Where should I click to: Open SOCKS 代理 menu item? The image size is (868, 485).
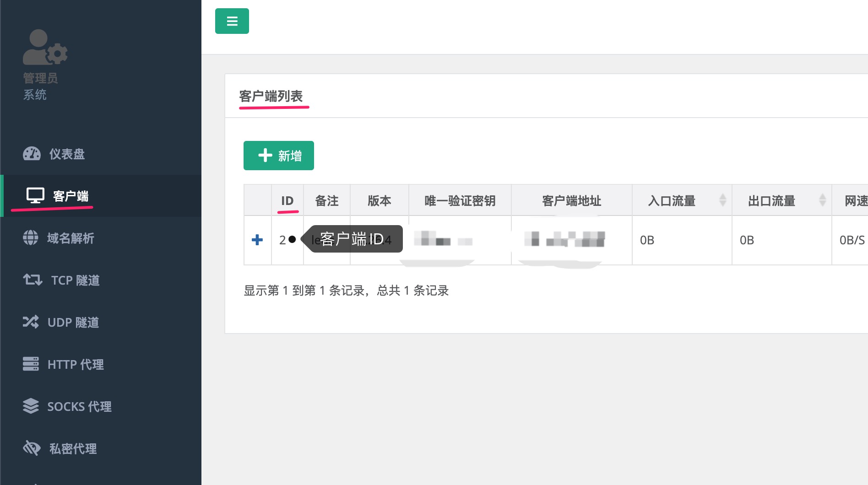point(101,406)
